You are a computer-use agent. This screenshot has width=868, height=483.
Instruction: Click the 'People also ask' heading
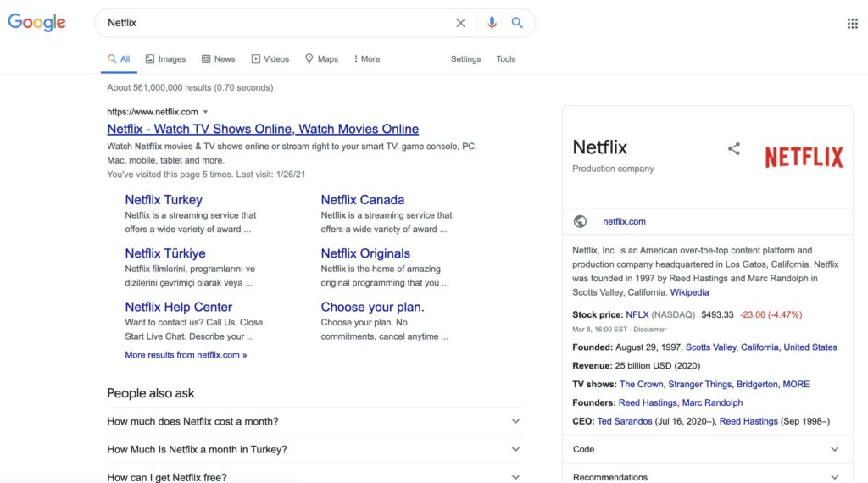(x=151, y=393)
